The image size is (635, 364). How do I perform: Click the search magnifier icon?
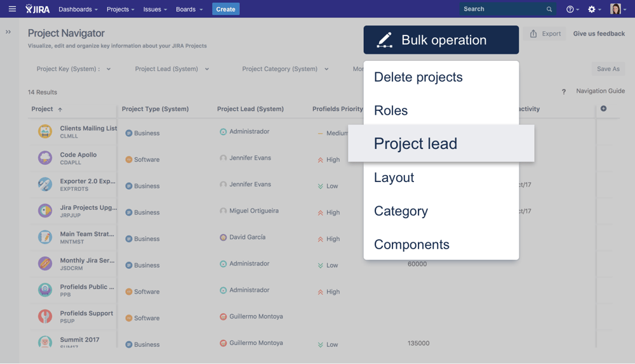click(549, 10)
